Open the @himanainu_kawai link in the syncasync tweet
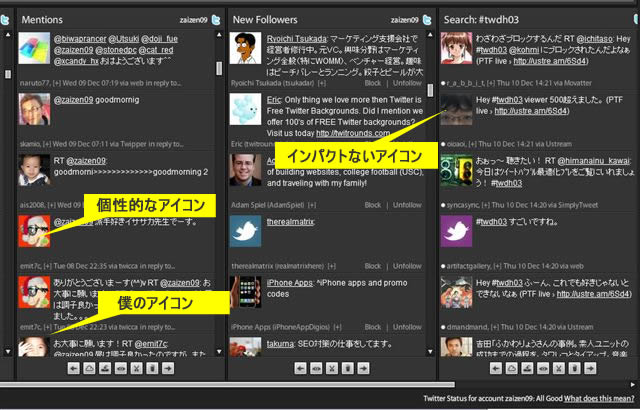 pos(593,161)
